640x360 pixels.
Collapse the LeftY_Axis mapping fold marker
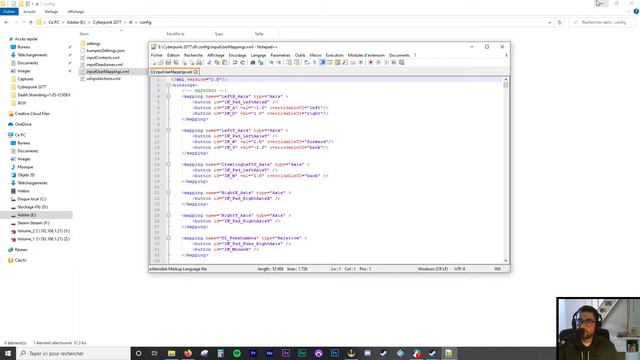pyautogui.click(x=168, y=130)
